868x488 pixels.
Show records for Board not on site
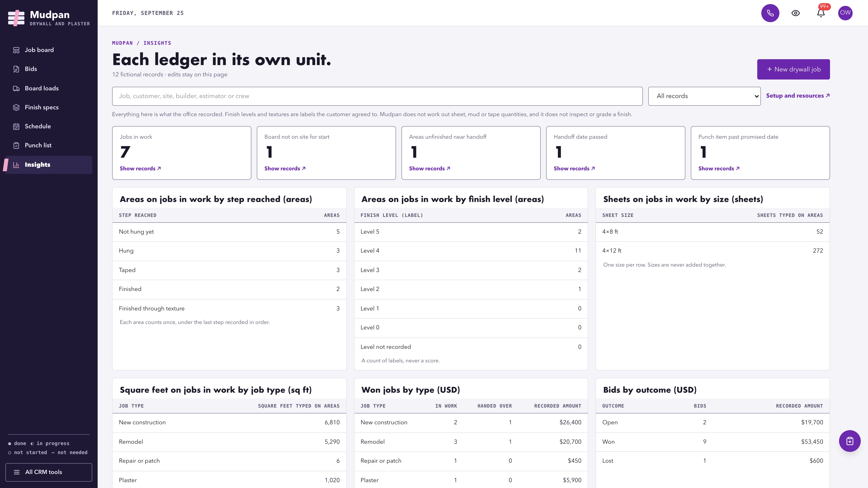[285, 168]
